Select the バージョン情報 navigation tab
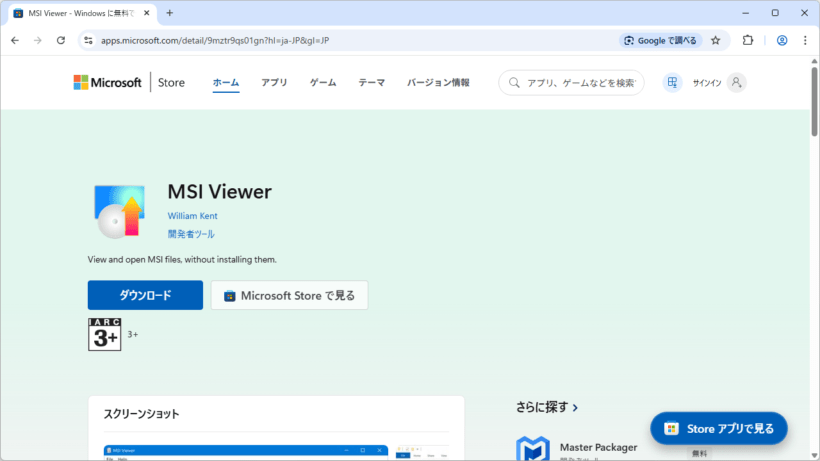 coord(438,83)
